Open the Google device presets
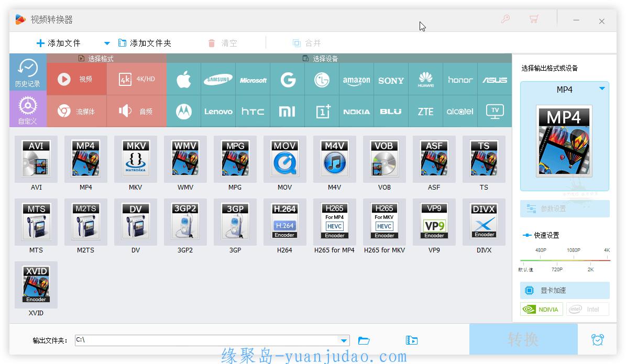The height and width of the screenshot is (364, 626). [x=288, y=79]
